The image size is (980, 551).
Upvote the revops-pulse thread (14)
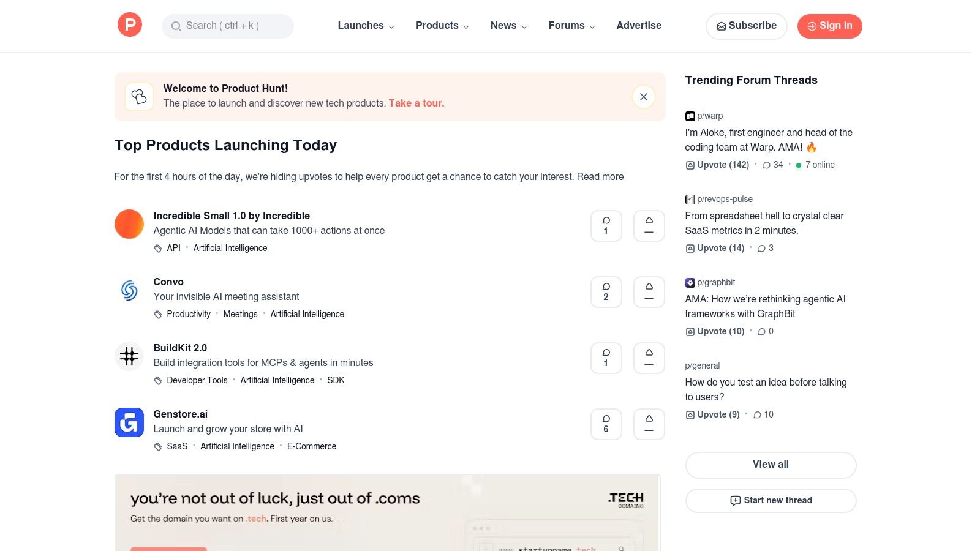[x=715, y=248]
